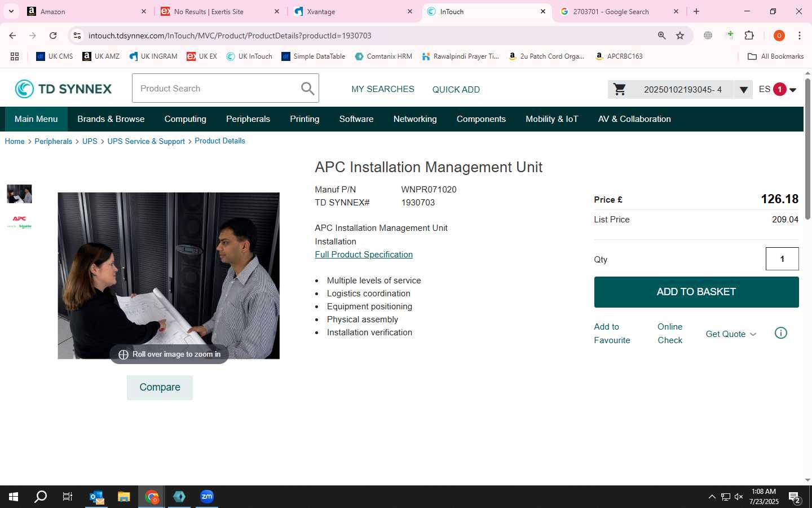Open the All Bookmarks folder
Viewport: 812px width, 508px height.
775,56
